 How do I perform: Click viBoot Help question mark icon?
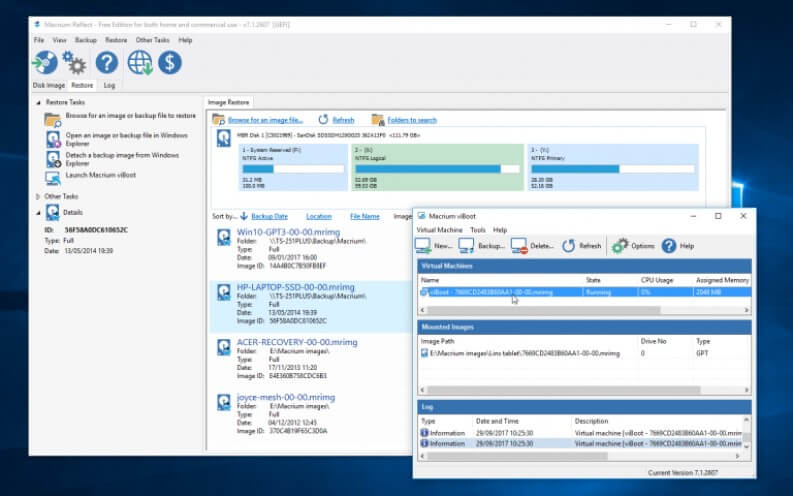click(669, 246)
